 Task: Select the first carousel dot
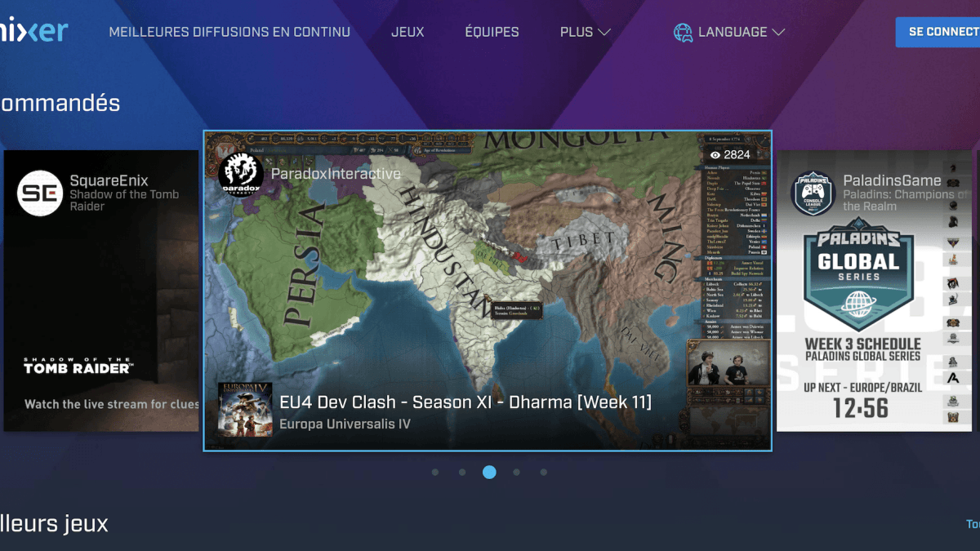point(435,472)
